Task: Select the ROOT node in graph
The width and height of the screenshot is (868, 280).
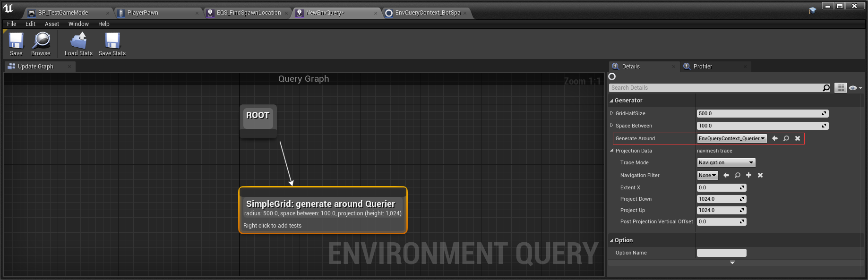Action: point(258,121)
